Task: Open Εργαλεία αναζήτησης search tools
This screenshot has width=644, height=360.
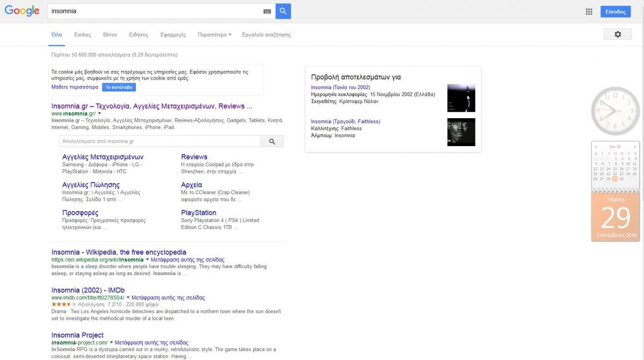Action: 267,35
